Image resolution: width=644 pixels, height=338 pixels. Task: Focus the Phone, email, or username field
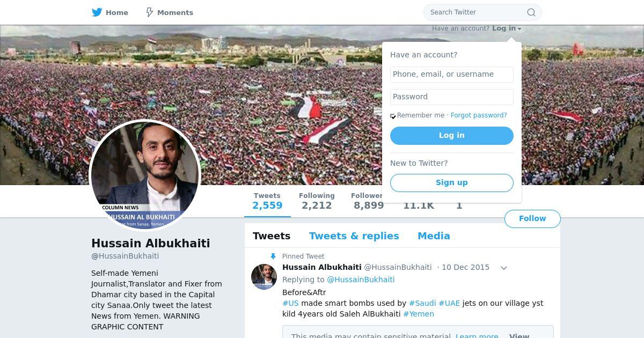click(452, 74)
